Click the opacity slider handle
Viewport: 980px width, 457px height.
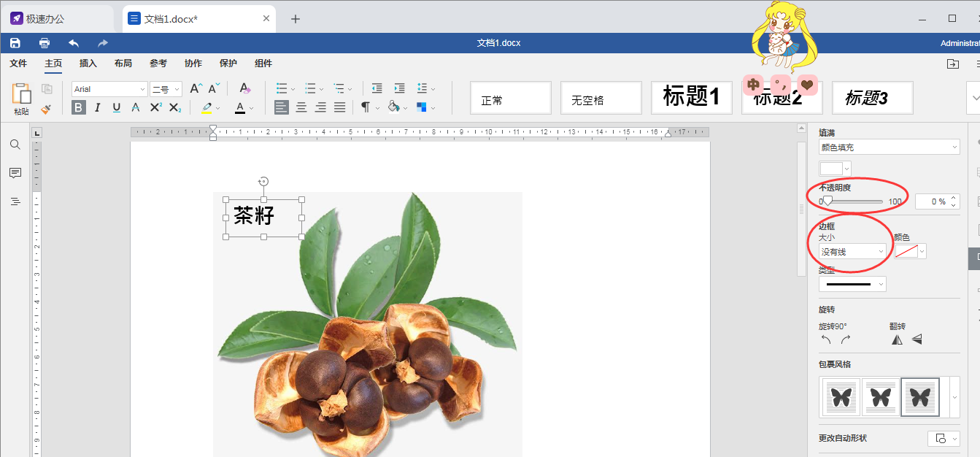coord(827,201)
